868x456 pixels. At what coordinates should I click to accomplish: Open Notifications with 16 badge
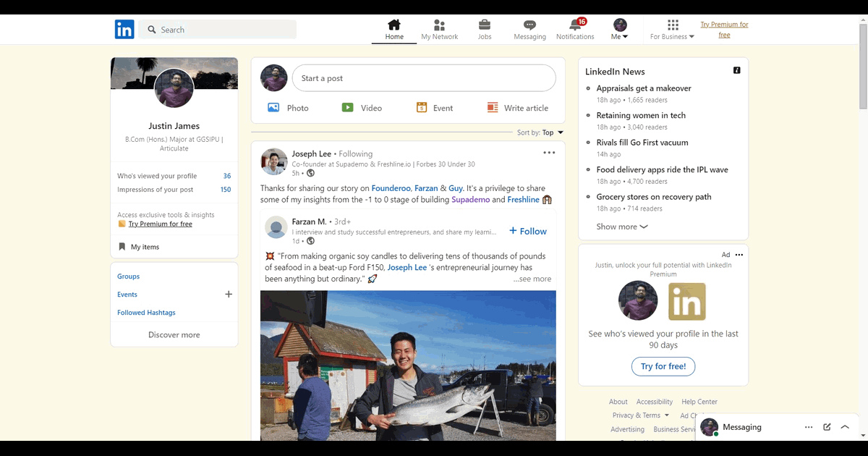click(x=575, y=30)
